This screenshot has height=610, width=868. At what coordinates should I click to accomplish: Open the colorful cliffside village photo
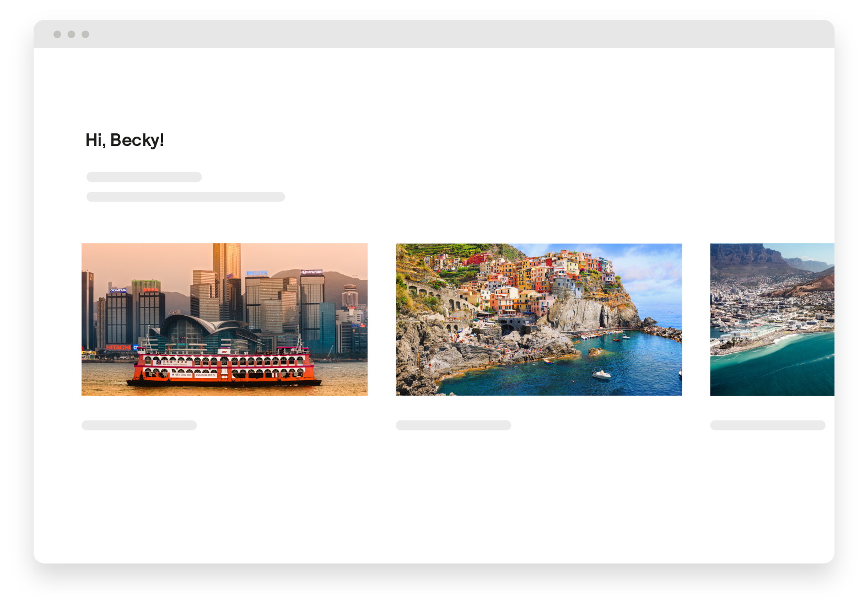(539, 320)
